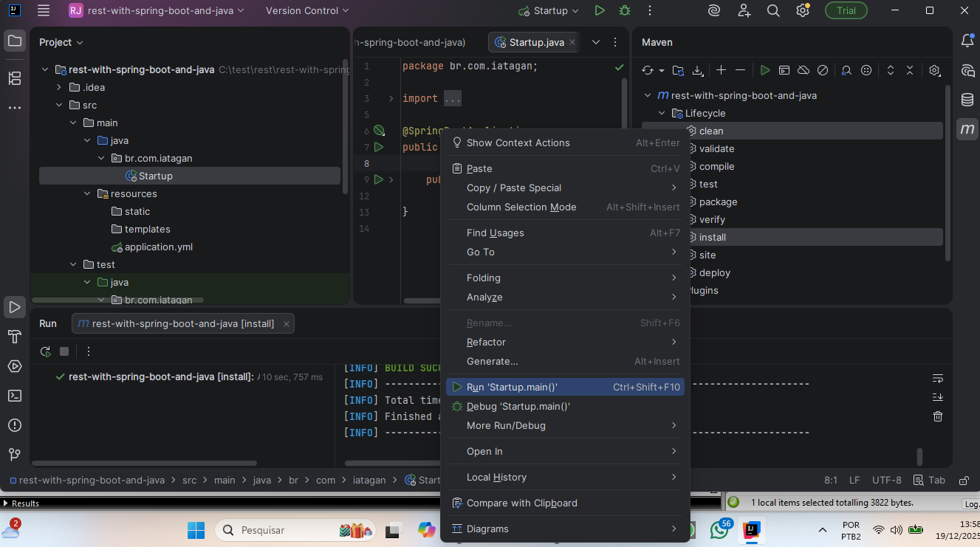980x547 pixels.
Task: Collapse the Lifecycle node in Maven tree
Action: click(662, 114)
